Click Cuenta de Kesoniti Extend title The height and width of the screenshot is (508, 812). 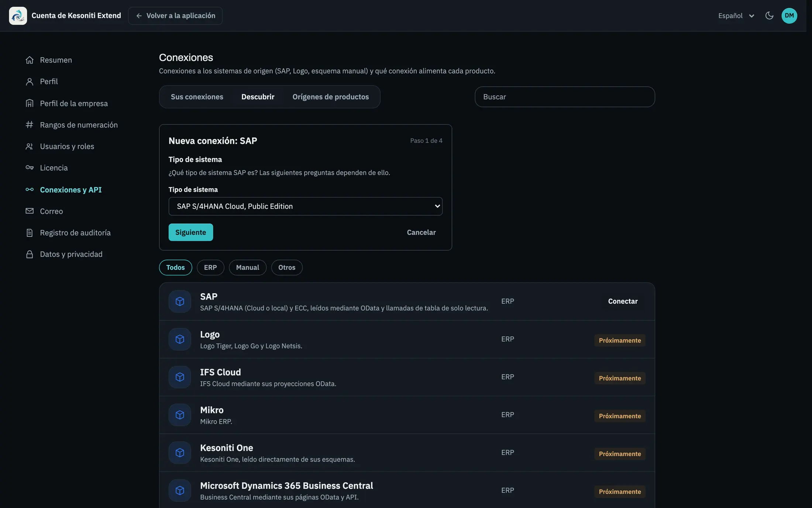point(76,16)
